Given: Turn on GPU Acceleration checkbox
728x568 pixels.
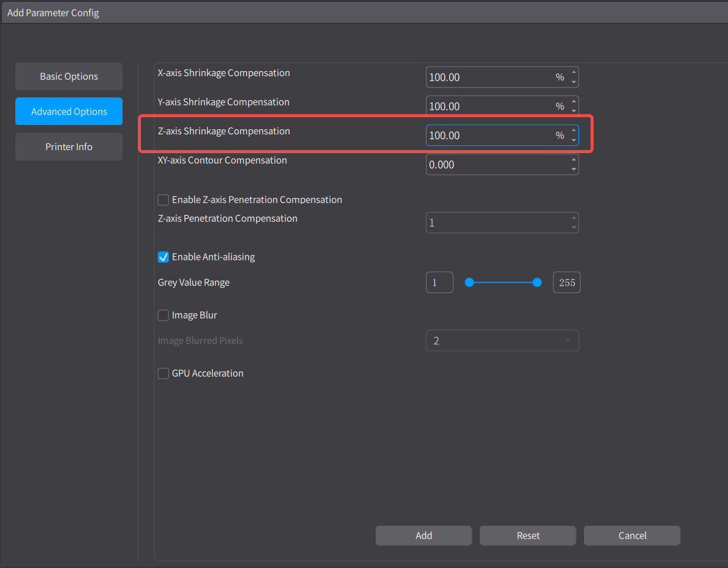Looking at the screenshot, I should click(x=164, y=373).
